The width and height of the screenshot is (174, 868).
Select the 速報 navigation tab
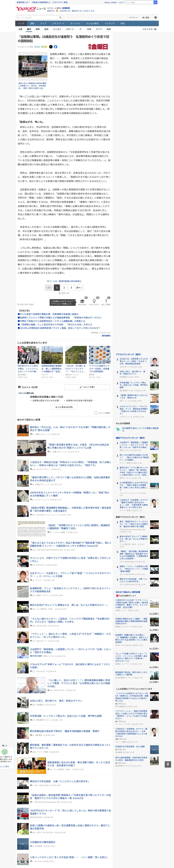point(32,24)
